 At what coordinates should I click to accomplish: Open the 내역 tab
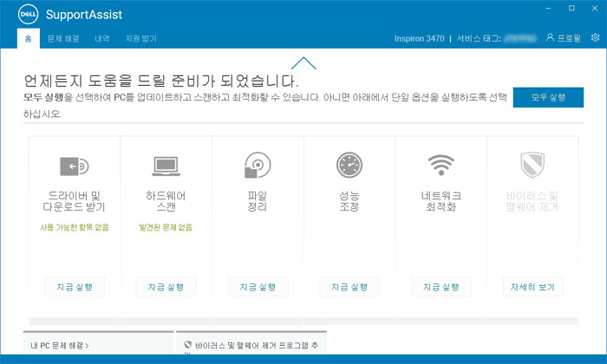pyautogui.click(x=102, y=39)
